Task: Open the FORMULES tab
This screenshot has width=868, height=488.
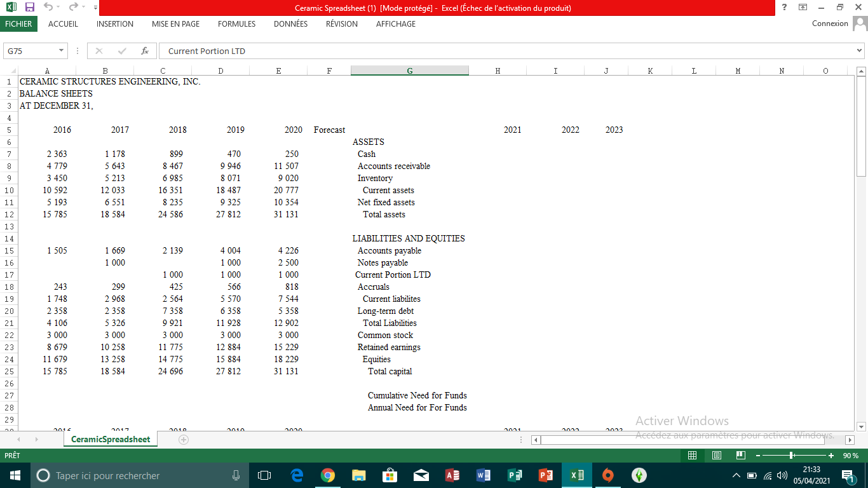Action: click(x=236, y=24)
